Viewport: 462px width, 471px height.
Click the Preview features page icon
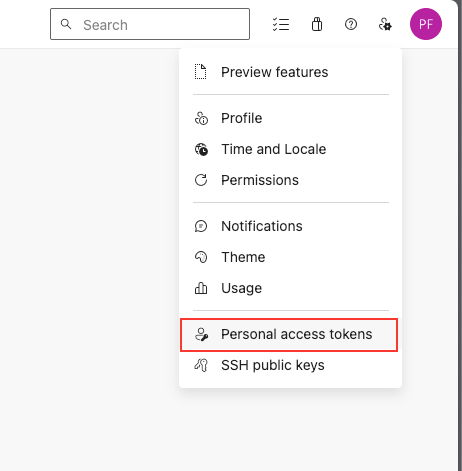(201, 72)
